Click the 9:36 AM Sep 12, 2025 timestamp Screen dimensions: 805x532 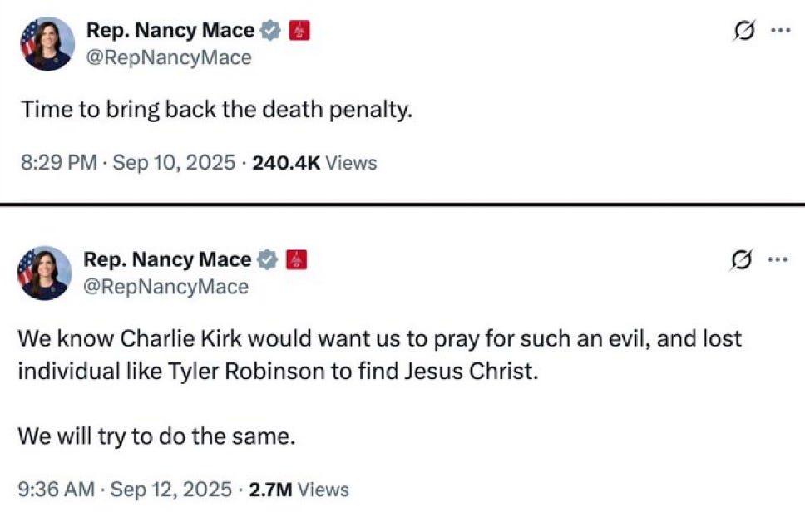pos(125,490)
